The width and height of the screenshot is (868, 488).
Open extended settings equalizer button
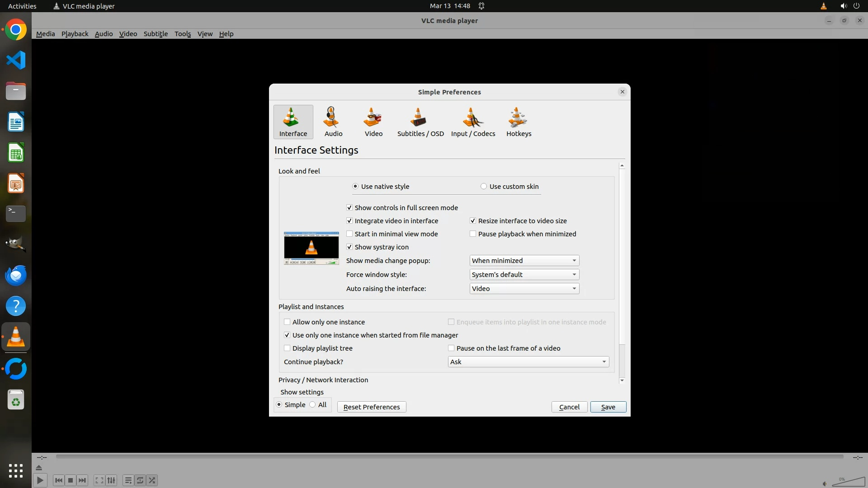pyautogui.click(x=111, y=480)
